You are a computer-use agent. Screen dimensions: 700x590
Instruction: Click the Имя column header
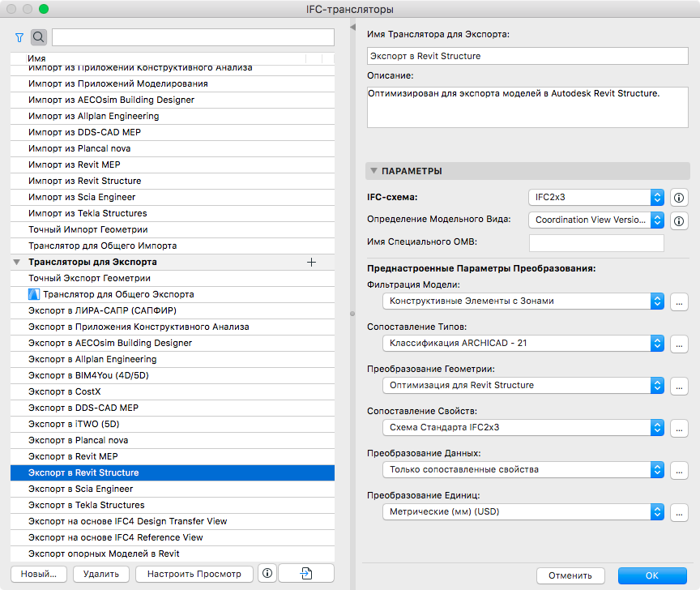36,58
